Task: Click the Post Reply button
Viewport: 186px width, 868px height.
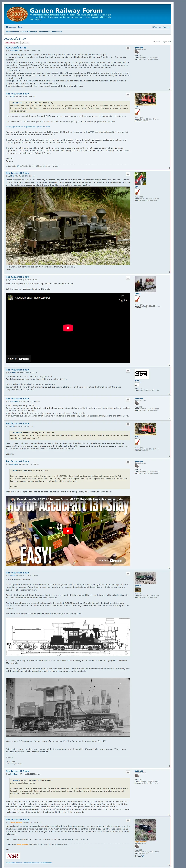Action: [x=12, y=43]
